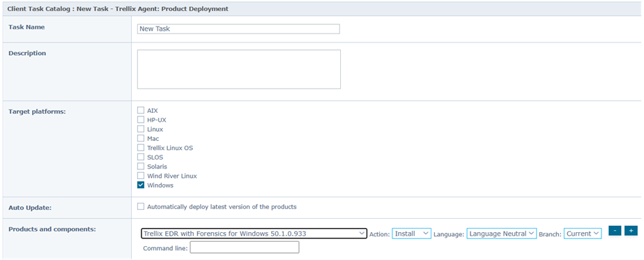Open the Branch Current dropdown
This screenshot has height=260, width=644.
(x=583, y=234)
